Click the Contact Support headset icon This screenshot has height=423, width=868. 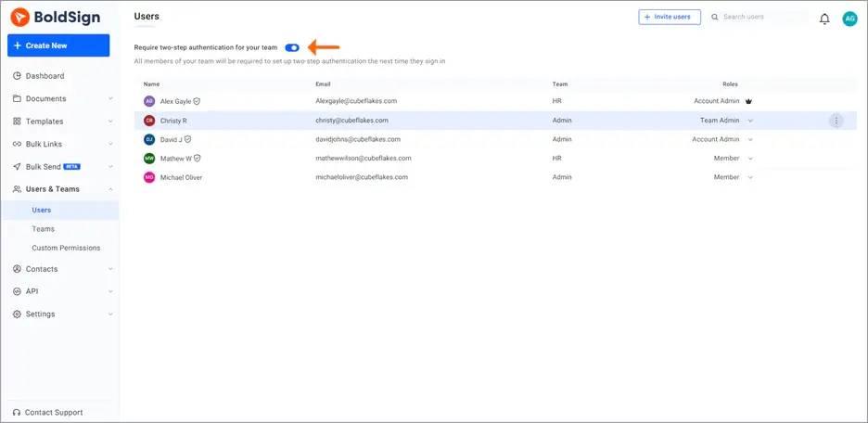pos(17,412)
